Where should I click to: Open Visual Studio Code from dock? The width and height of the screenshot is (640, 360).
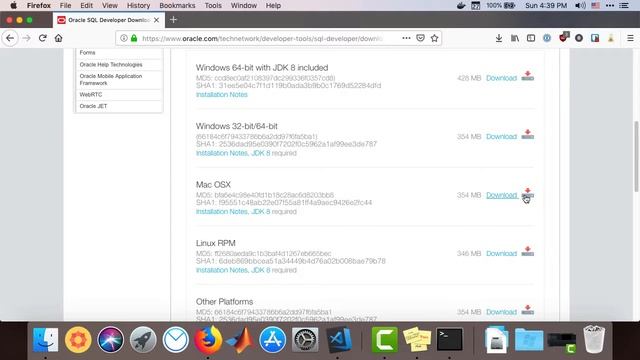tap(338, 340)
